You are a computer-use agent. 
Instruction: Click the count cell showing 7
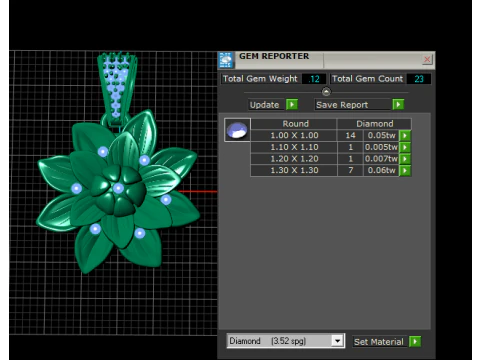click(350, 171)
